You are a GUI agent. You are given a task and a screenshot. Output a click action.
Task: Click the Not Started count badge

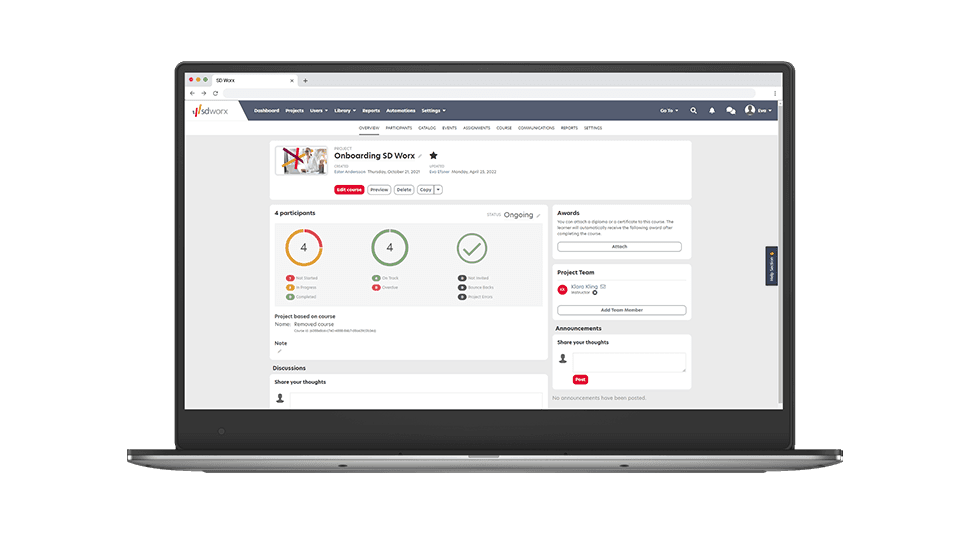point(290,278)
